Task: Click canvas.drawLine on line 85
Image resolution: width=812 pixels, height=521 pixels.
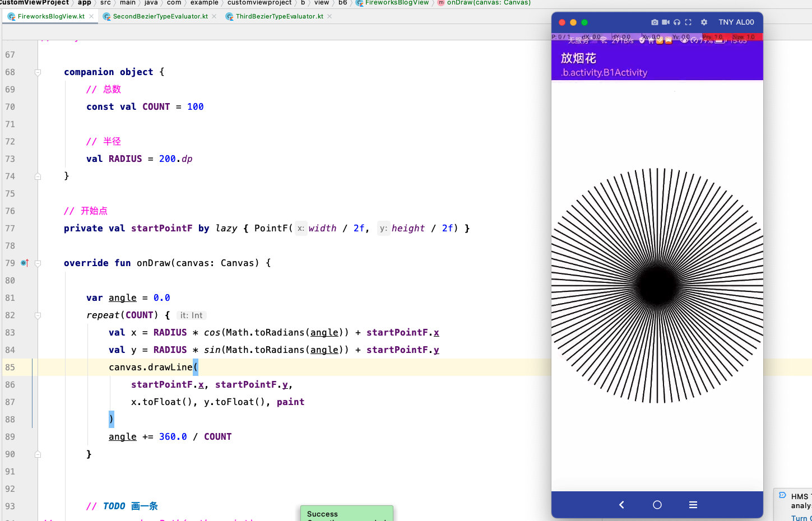Action: pos(151,368)
